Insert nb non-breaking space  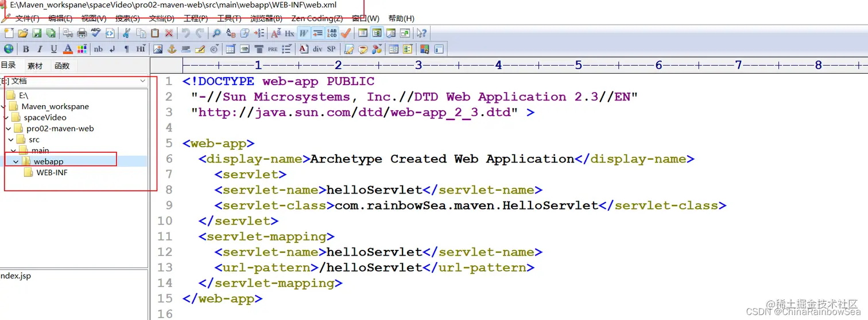click(x=98, y=49)
